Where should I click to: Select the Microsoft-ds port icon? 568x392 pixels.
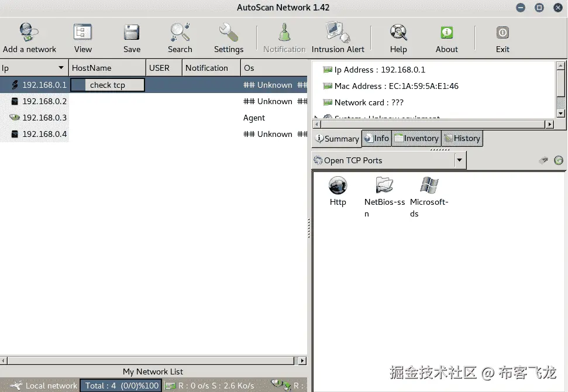(429, 185)
